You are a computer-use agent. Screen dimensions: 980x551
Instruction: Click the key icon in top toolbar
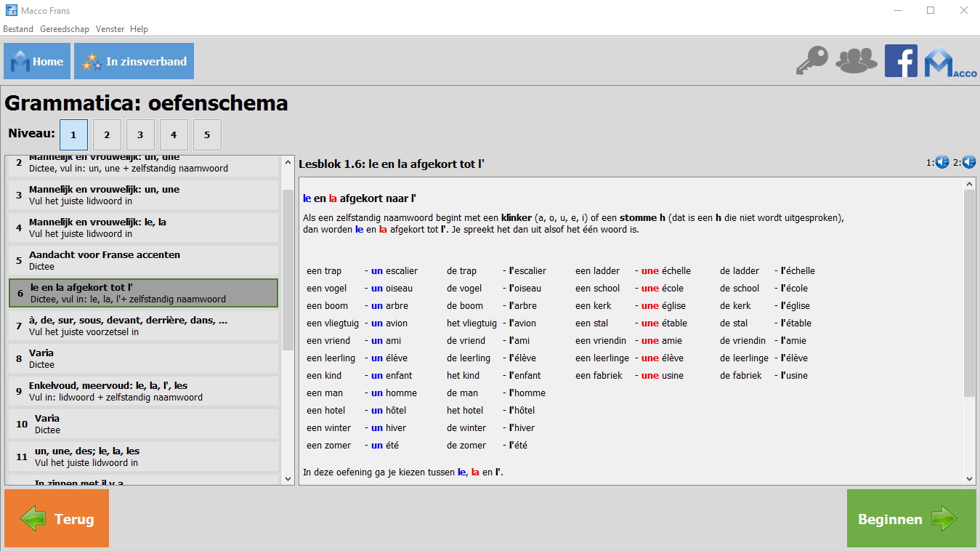point(811,61)
